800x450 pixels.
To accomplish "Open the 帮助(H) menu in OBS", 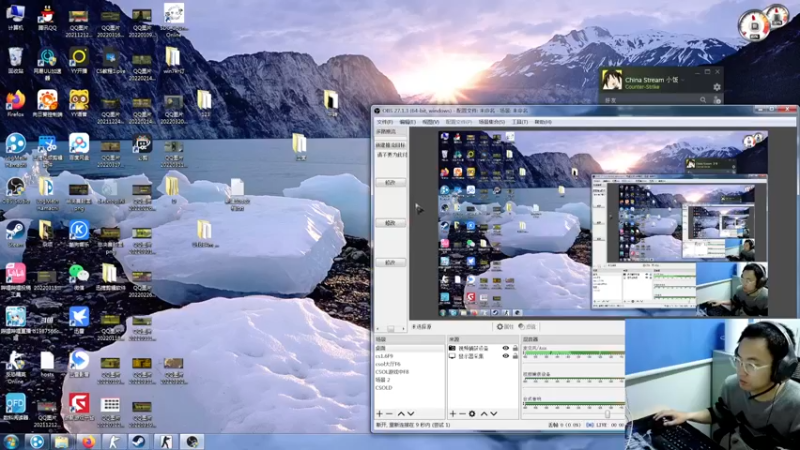I will pos(543,122).
